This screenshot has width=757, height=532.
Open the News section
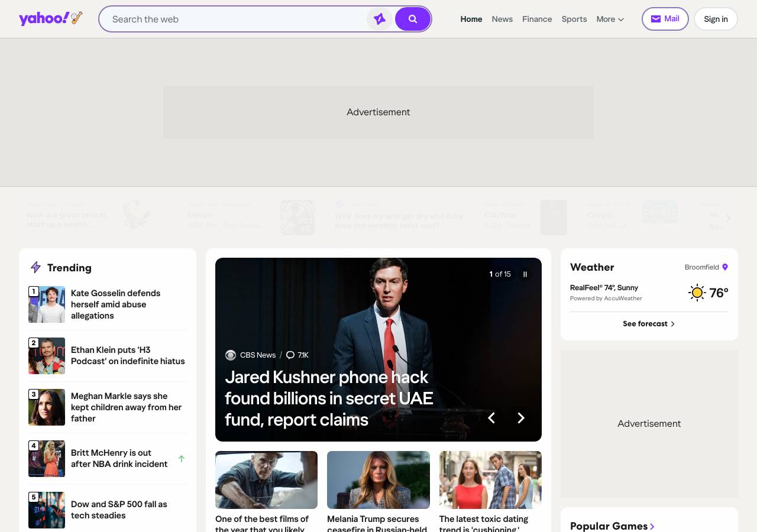[502, 19]
